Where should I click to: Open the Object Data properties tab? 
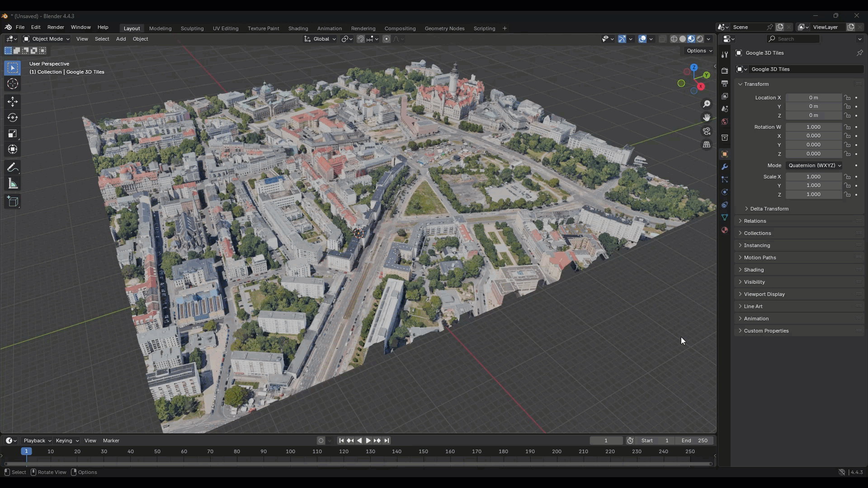click(x=725, y=217)
